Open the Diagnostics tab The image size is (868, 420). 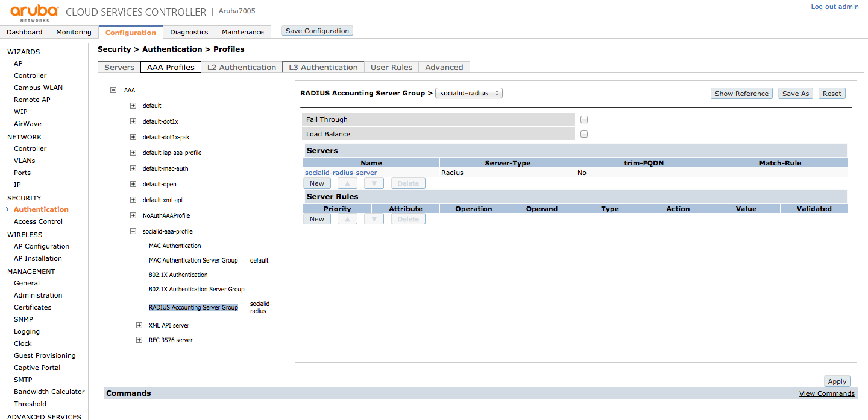coord(189,32)
